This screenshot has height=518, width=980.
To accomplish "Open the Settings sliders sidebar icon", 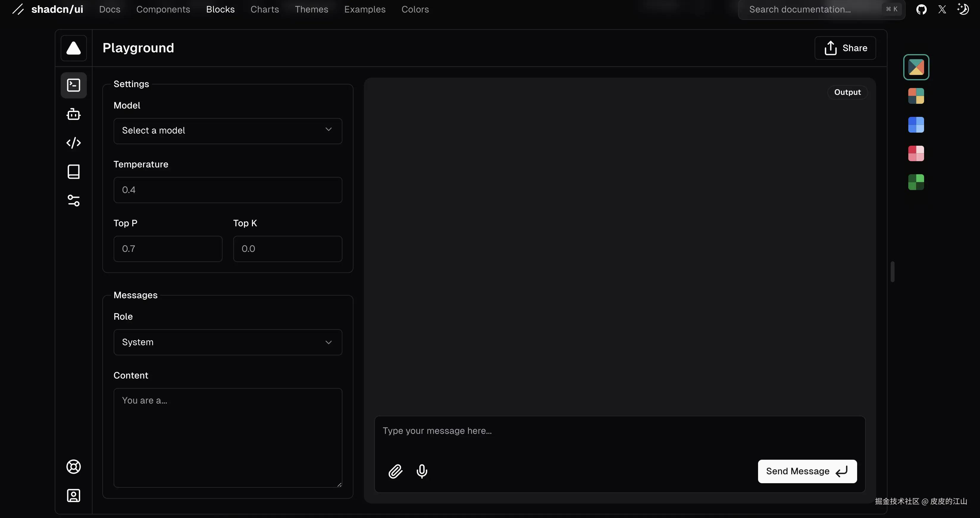I will (73, 200).
